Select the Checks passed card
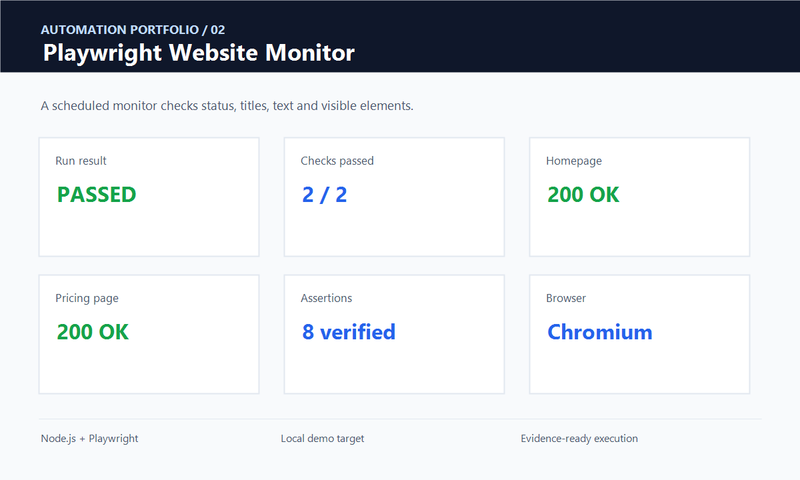Viewport: 800px width, 480px height. tap(394, 197)
